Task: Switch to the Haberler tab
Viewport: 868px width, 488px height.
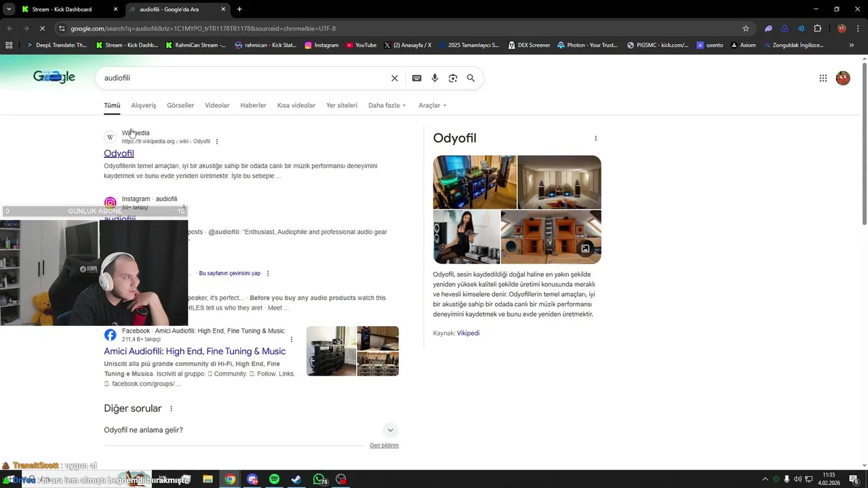Action: 253,105
